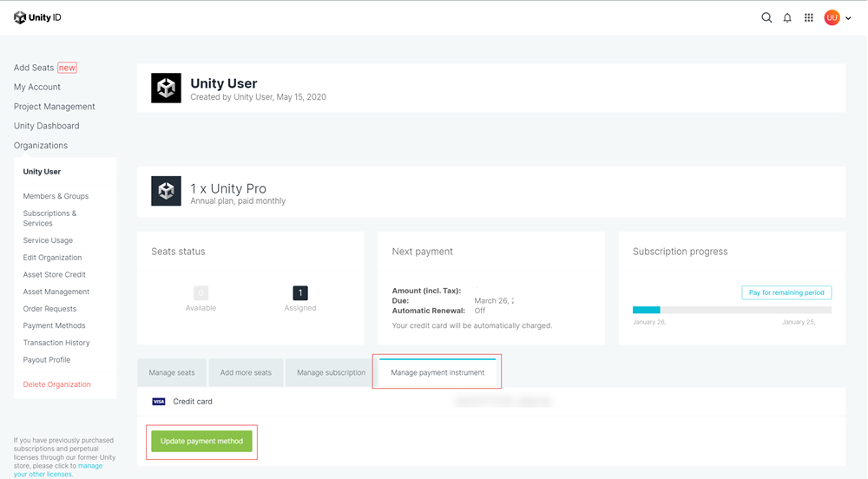Click the Unity Pro subscription logo
The height and width of the screenshot is (479, 868).
pyautogui.click(x=166, y=191)
